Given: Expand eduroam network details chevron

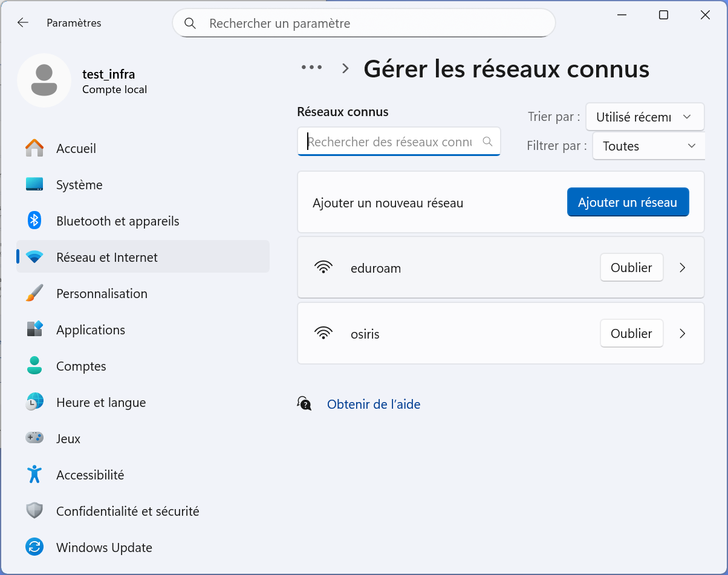Looking at the screenshot, I should click(x=683, y=268).
